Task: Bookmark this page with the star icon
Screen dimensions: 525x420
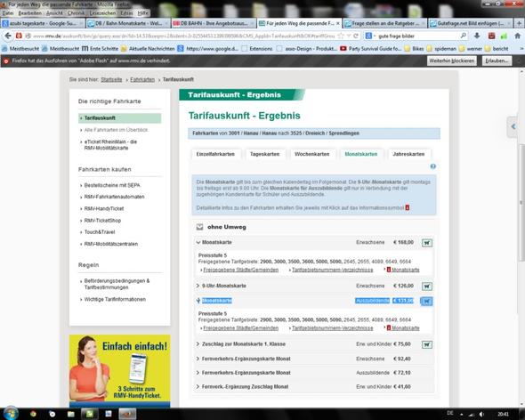Action: click(x=341, y=36)
